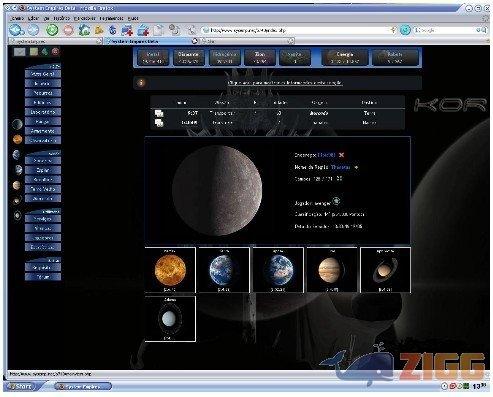The image size is (493, 397).
Task: Select the orange Venus-like planet thumbnail
Action: 170,270
